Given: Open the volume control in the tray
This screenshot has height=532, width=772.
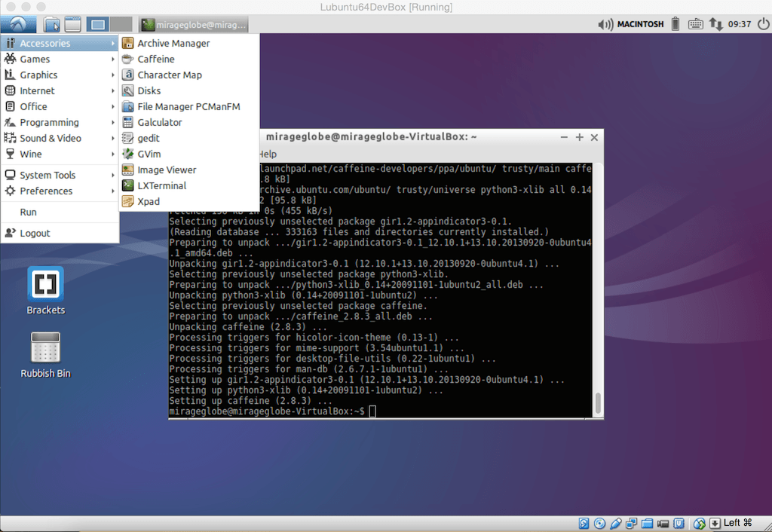Looking at the screenshot, I should click(x=605, y=24).
